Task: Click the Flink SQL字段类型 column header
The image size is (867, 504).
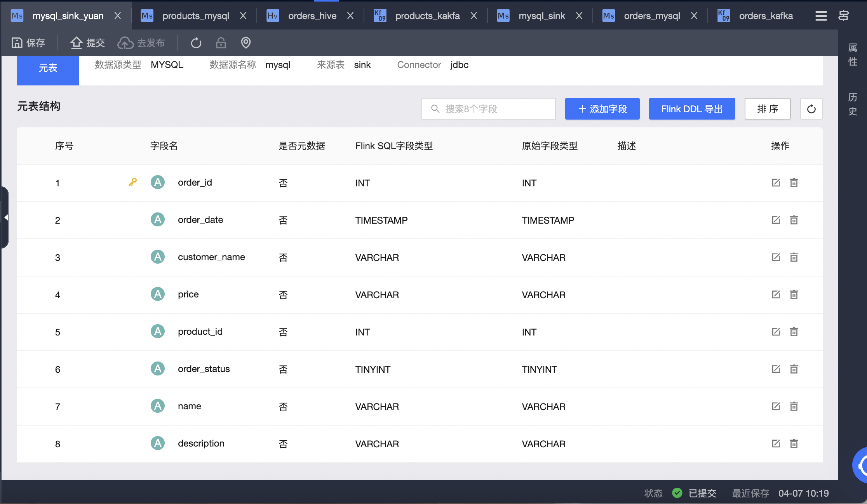Action: click(x=394, y=146)
